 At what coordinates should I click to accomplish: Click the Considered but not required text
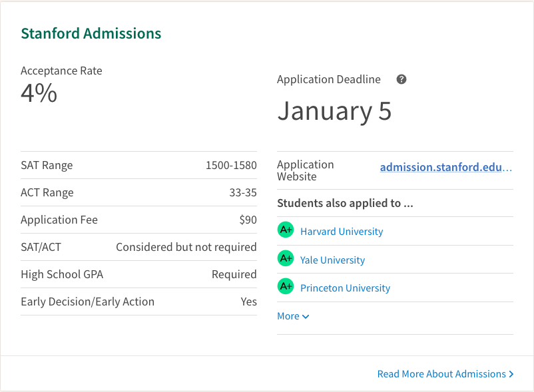pos(186,247)
